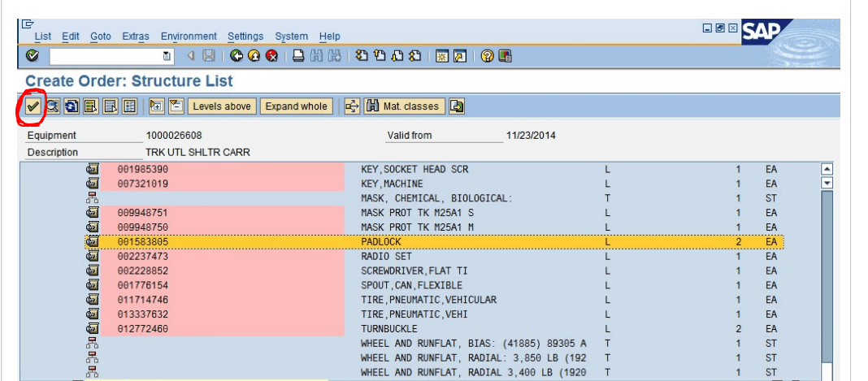Click the material icon of the PADLOCK row
Image resolution: width=868 pixels, height=381 pixels.
point(93,241)
